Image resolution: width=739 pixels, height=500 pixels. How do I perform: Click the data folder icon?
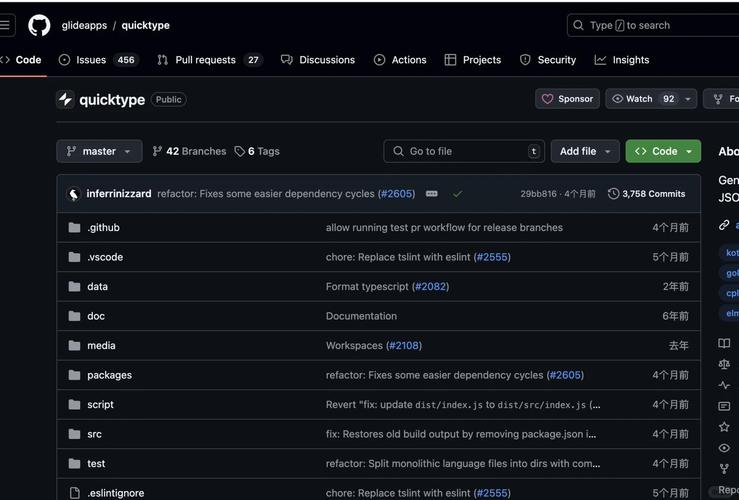[x=74, y=287]
